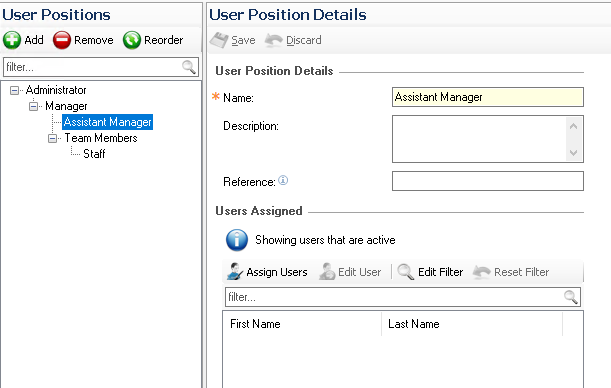Click the Name field with Assistant Manager
This screenshot has width=611, height=388.
point(488,97)
